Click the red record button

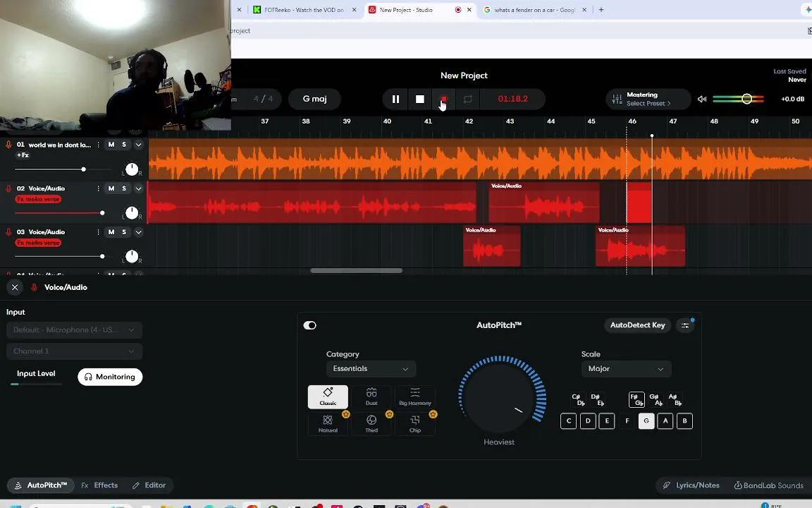pyautogui.click(x=443, y=99)
